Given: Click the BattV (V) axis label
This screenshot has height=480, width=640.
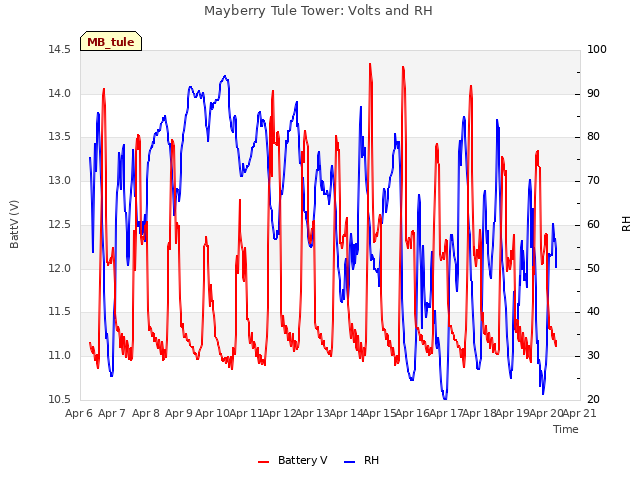Looking at the screenshot, I should 14,224.
